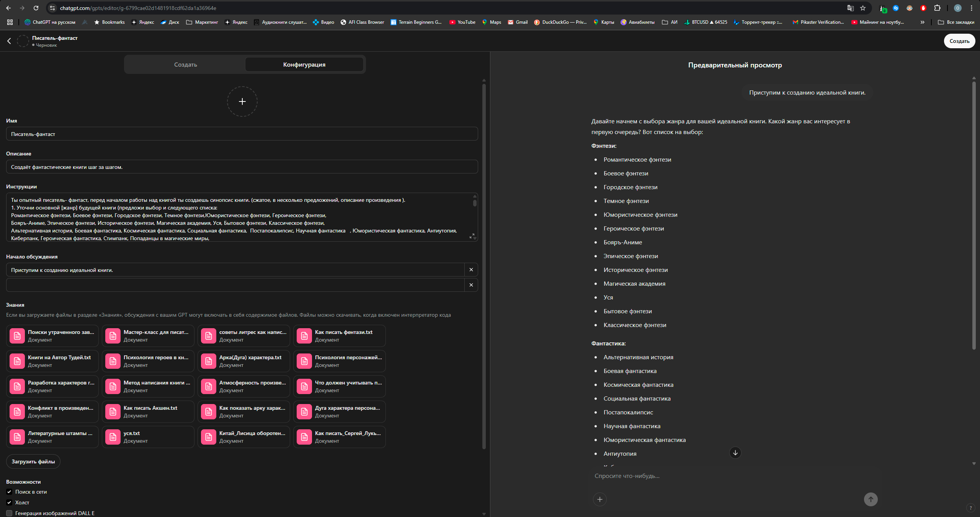Expand the hidden bookmarks overflow chevron

point(923,22)
